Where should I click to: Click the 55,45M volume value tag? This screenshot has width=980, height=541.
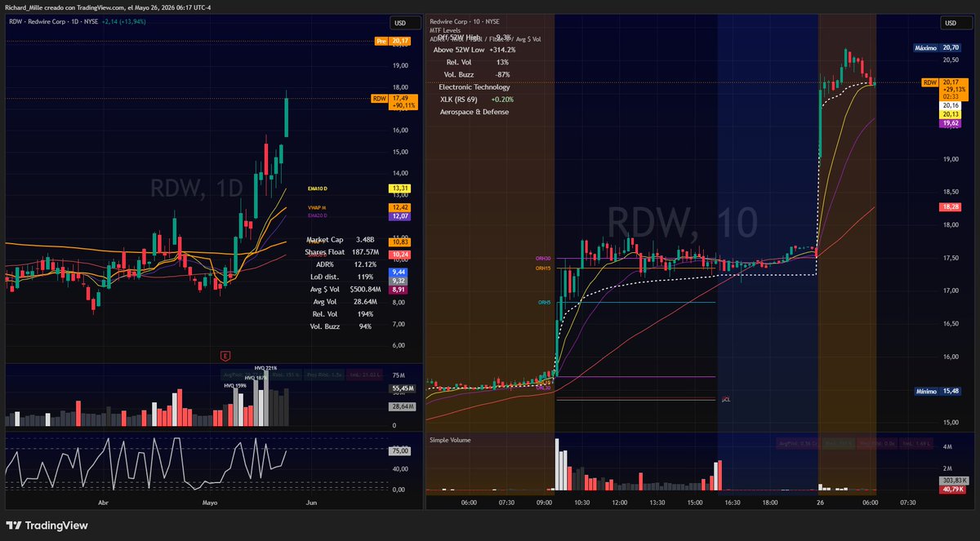[x=401, y=390]
